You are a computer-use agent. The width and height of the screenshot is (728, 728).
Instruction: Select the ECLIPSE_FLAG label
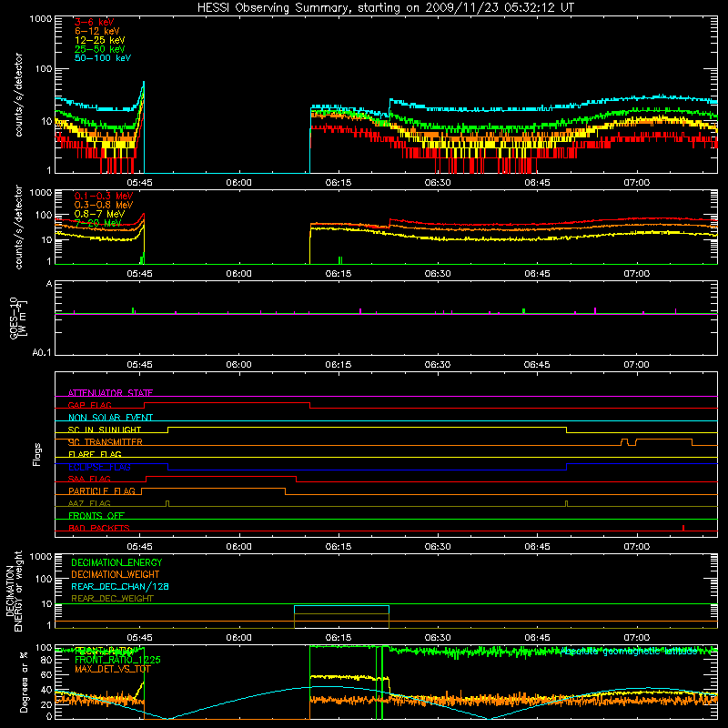point(99,467)
